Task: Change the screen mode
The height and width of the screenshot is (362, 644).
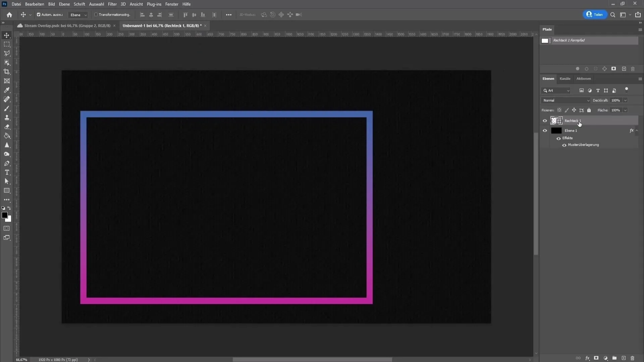Action: tap(7, 238)
